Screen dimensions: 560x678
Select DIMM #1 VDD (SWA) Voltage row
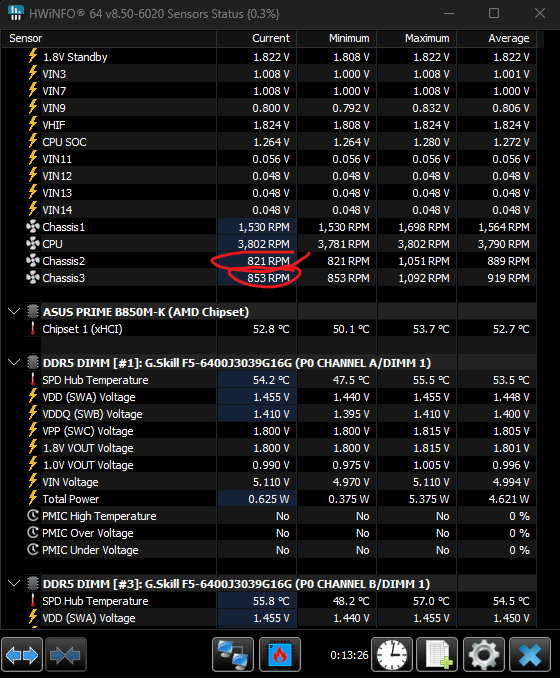pyautogui.click(x=280, y=397)
